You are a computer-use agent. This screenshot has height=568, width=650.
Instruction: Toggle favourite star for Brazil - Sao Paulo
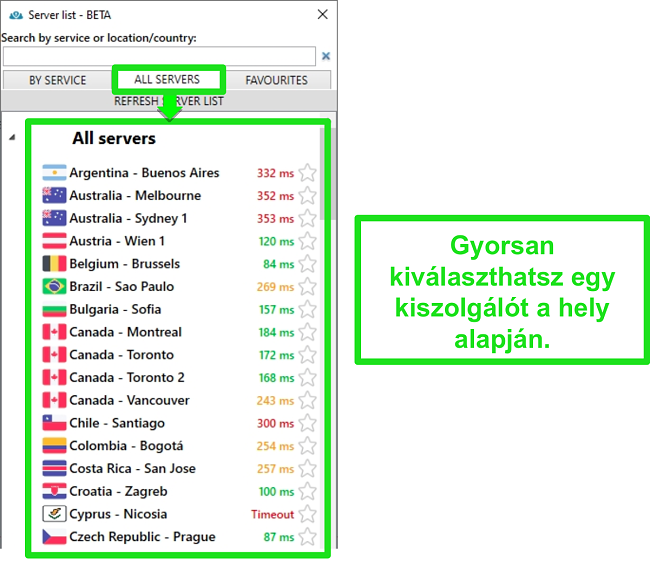click(307, 287)
